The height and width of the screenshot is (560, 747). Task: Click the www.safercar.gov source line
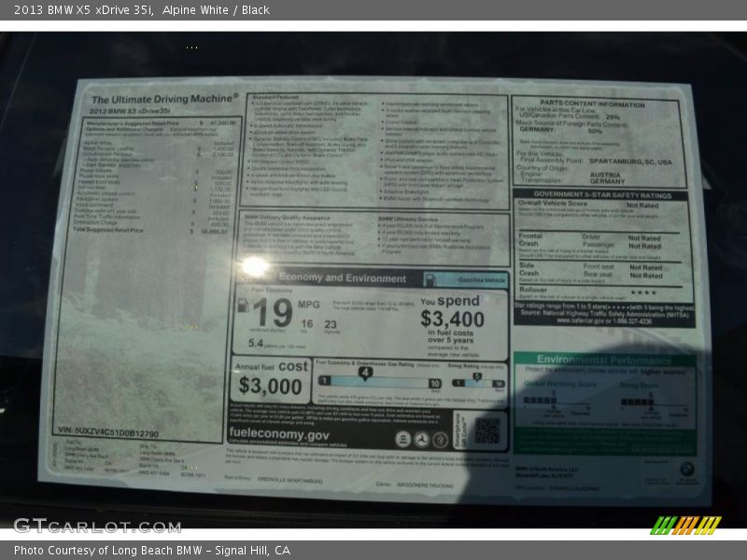coord(604,321)
